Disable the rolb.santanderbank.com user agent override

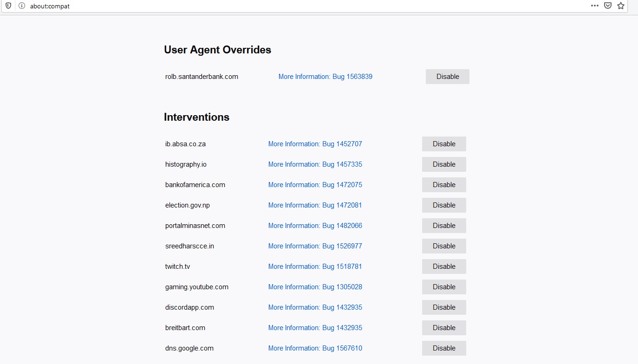coord(448,77)
